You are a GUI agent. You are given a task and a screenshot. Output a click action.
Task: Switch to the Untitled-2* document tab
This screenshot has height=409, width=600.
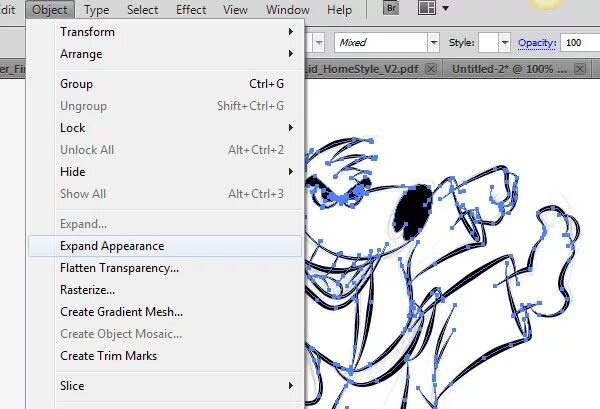point(509,69)
